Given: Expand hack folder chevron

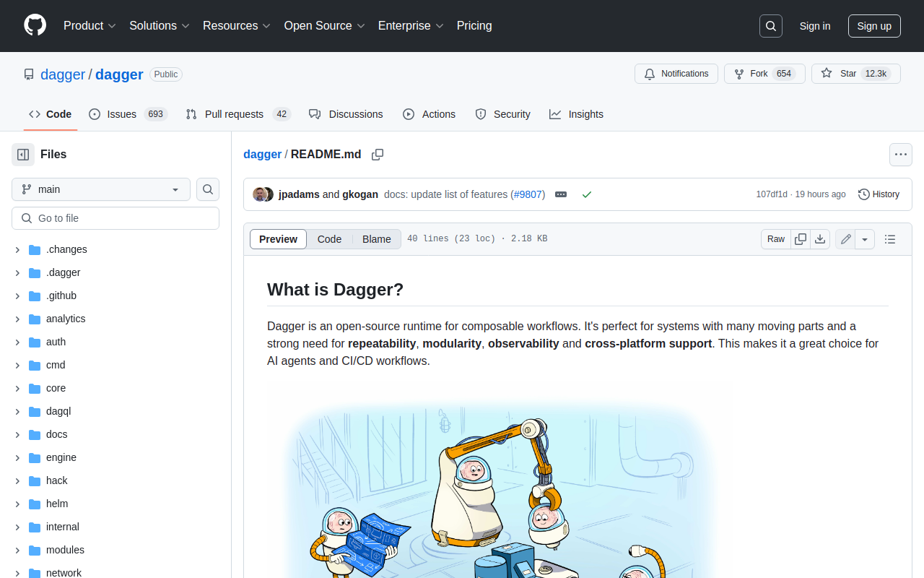Looking at the screenshot, I should (x=17, y=481).
